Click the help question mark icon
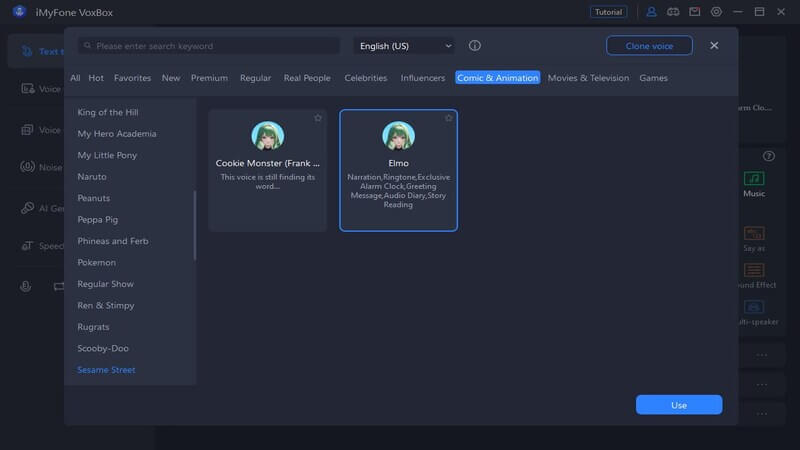Viewport: 800px width, 450px height. (768, 156)
